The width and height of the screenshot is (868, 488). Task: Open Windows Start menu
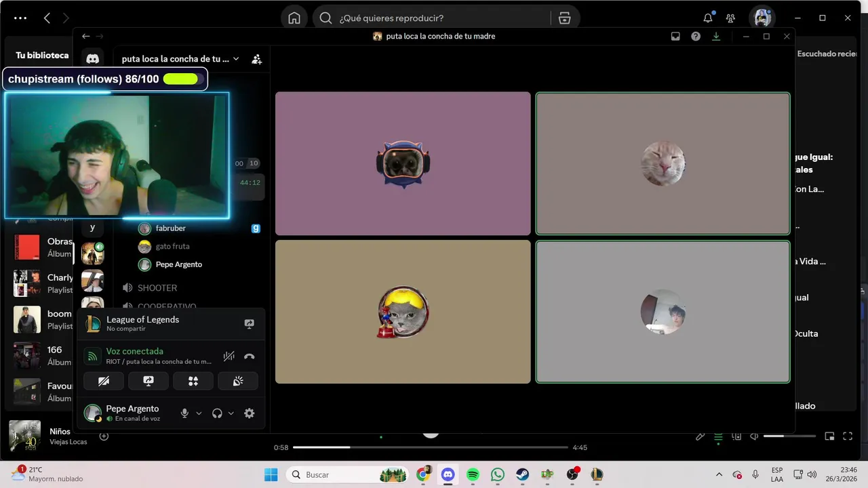coord(271,474)
